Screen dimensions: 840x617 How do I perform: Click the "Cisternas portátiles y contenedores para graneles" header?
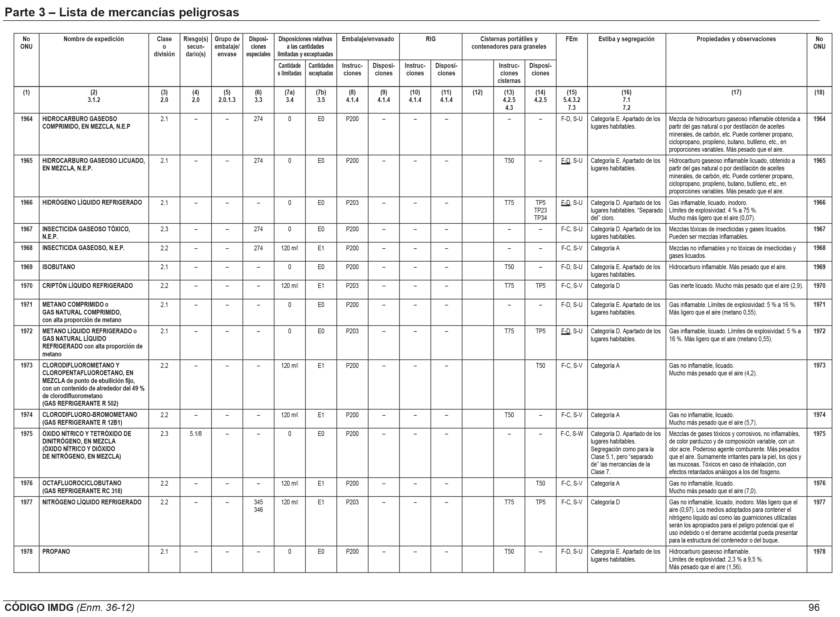[x=509, y=43]
